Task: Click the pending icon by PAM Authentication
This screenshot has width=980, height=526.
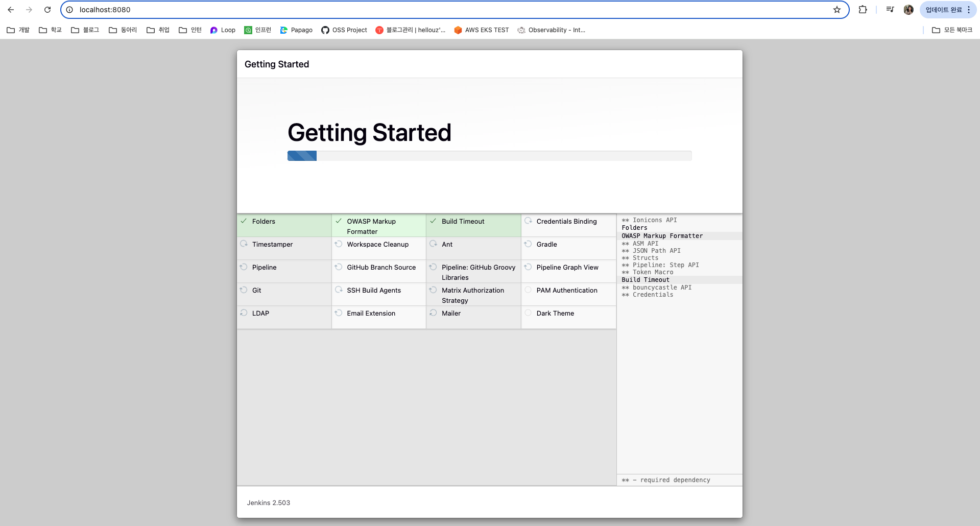Action: pos(528,290)
